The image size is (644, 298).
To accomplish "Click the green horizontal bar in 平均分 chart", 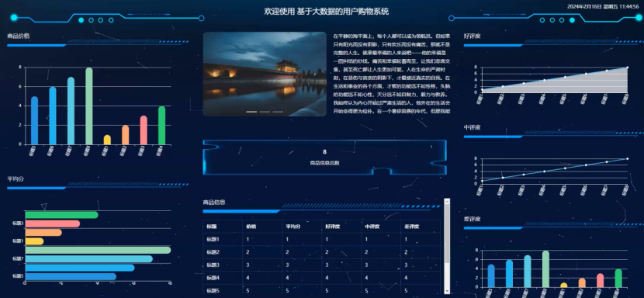I will click(x=61, y=214).
